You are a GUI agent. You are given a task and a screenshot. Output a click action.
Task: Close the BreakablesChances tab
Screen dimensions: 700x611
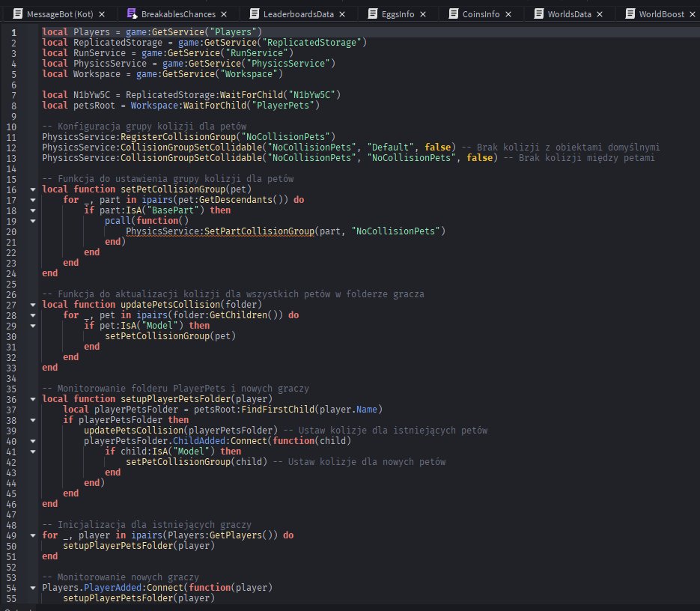coord(224,14)
